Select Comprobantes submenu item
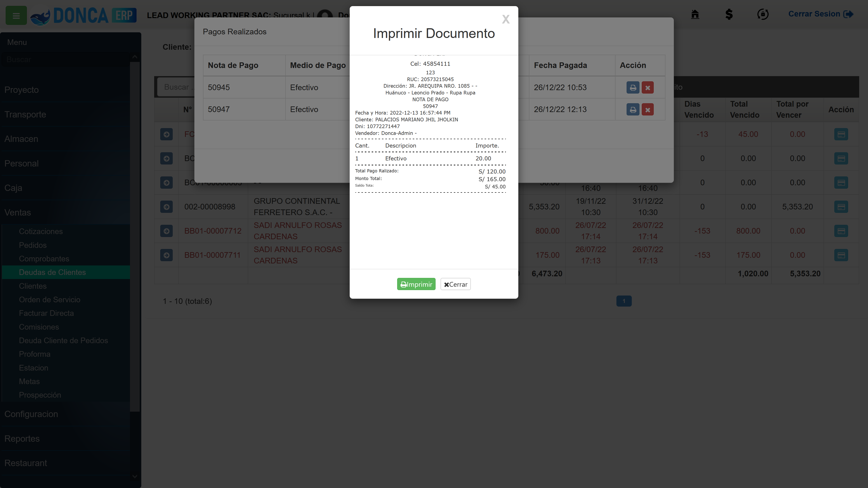The height and width of the screenshot is (488, 868). [66, 259]
